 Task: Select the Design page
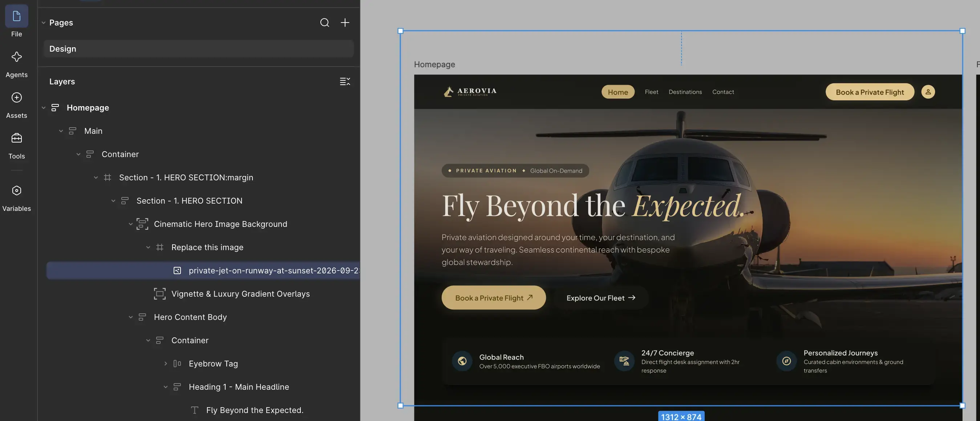pos(199,49)
